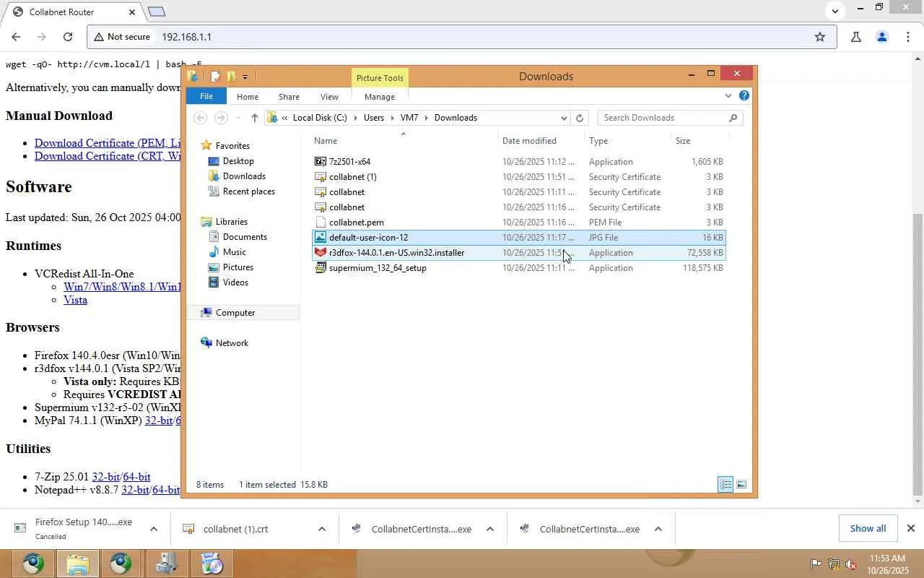Open the Home ribbon tab
The image size is (924, 578).
click(248, 97)
